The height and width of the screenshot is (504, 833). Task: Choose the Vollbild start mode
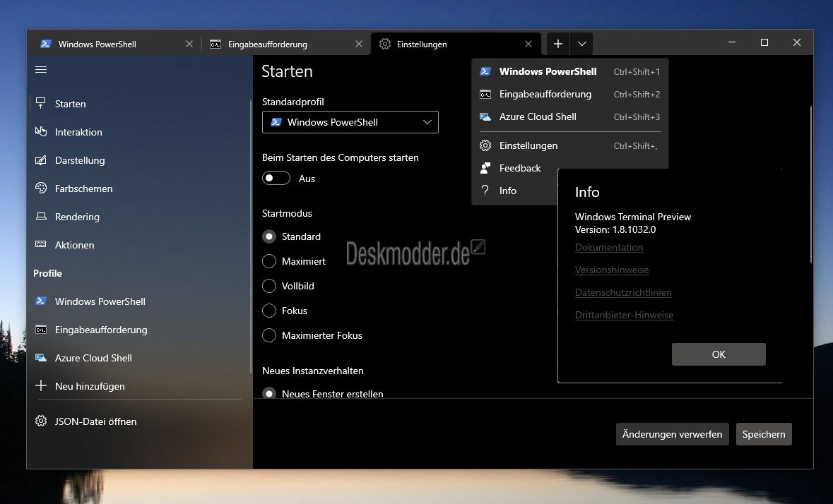[269, 286]
